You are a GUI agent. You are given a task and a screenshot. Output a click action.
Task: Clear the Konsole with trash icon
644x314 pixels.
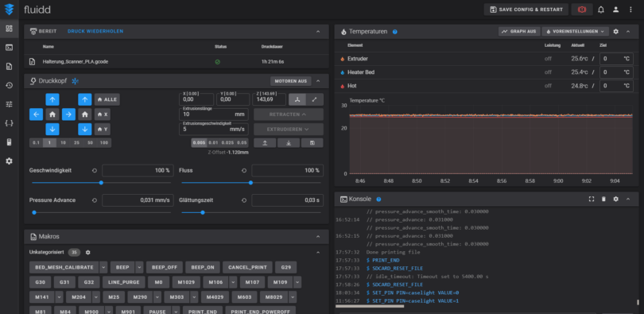point(603,199)
